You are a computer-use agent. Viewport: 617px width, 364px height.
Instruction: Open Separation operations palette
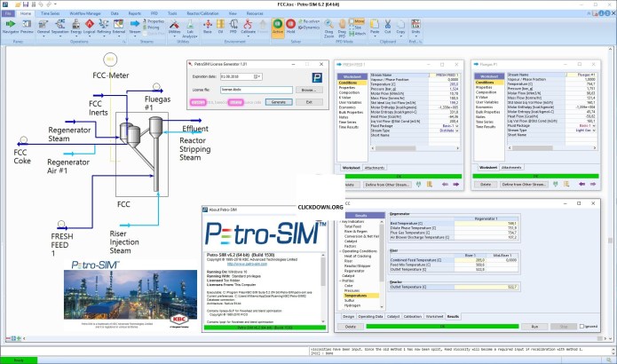pos(59,27)
